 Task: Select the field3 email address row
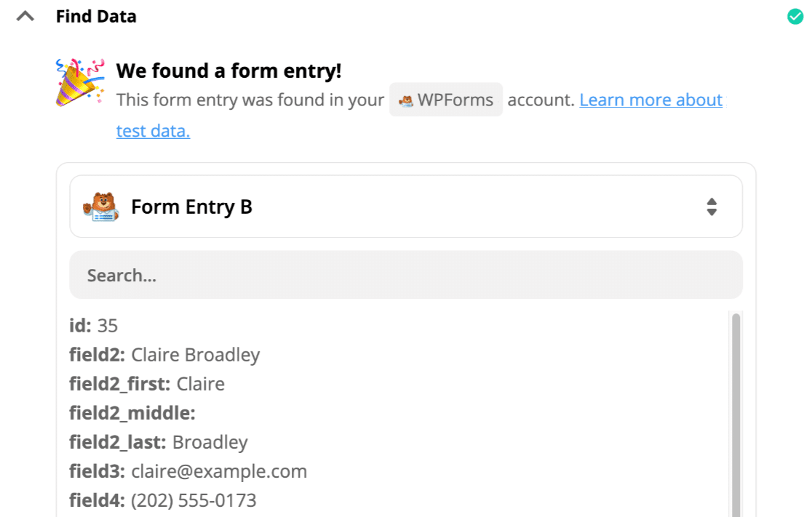pyautogui.click(x=188, y=471)
